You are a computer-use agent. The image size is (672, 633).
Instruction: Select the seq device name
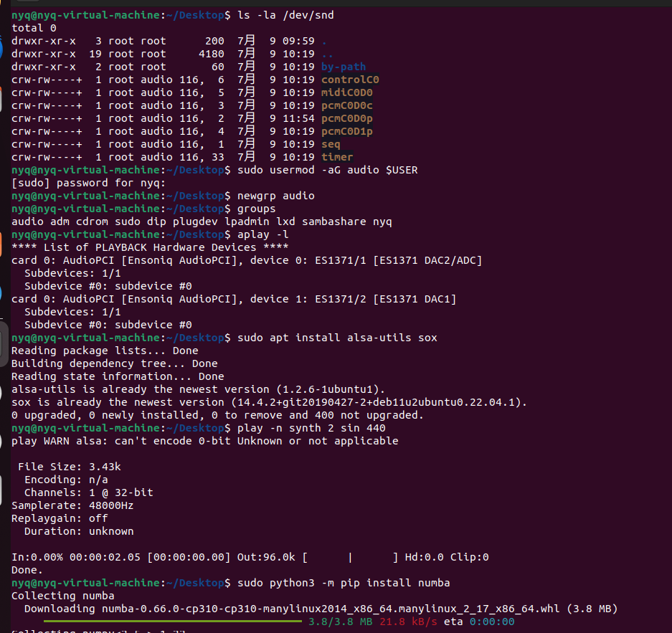[x=331, y=144]
